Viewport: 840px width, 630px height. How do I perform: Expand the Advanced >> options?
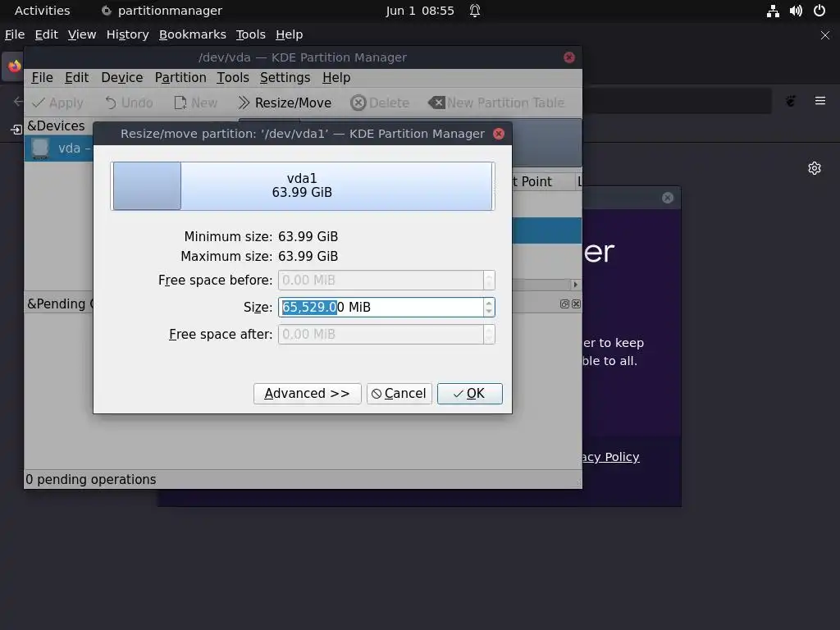307,393
